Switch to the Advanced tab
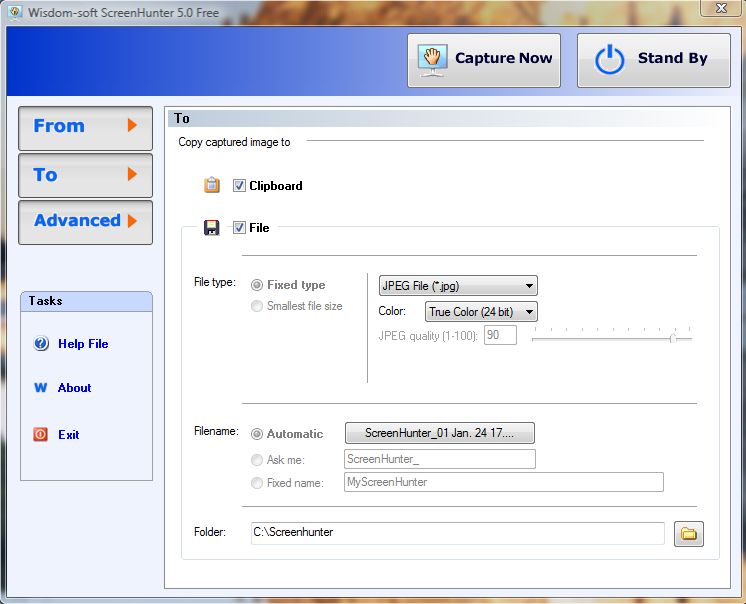 [86, 222]
